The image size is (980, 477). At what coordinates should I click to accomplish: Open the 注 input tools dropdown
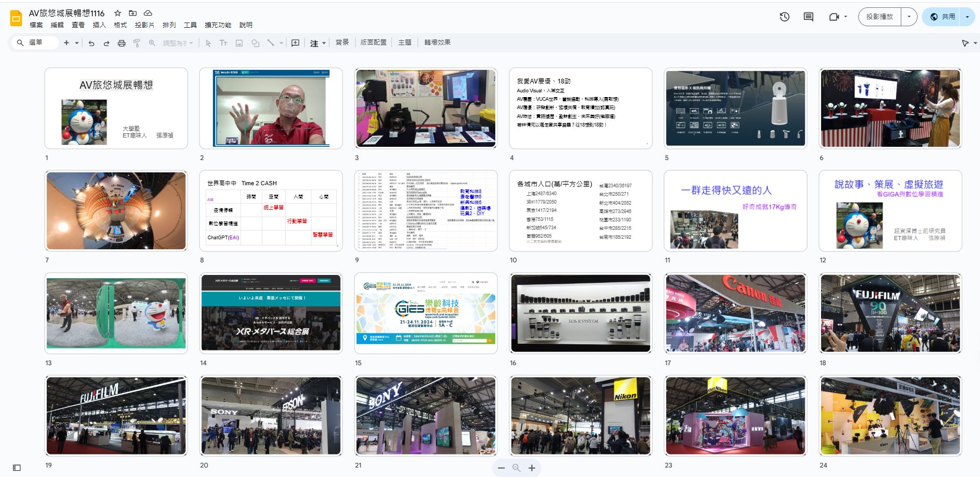point(318,43)
